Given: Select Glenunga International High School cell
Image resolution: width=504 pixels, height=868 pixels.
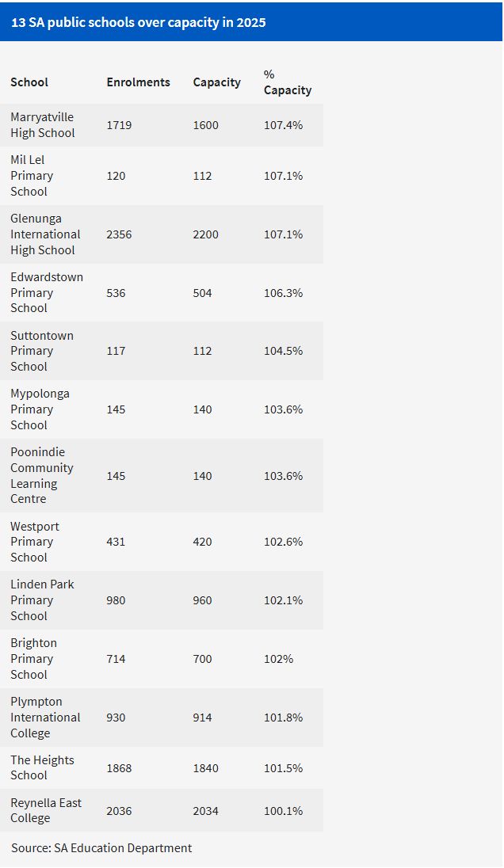Looking at the screenshot, I should (45, 234).
